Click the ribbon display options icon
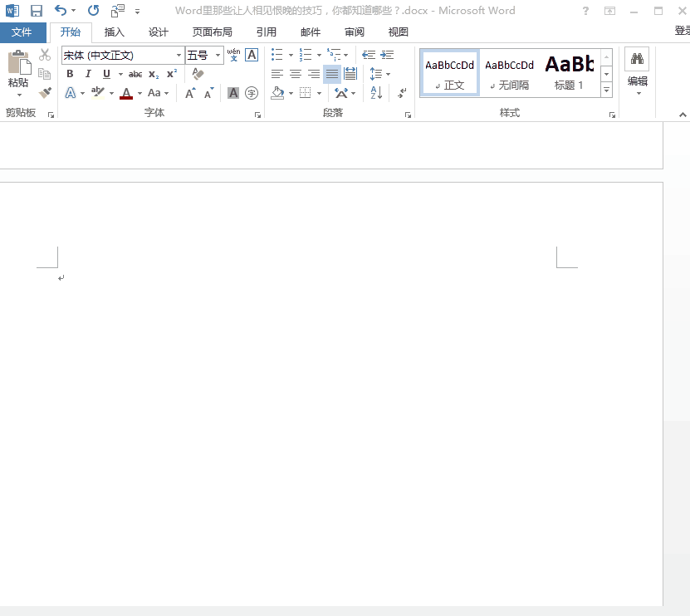The width and height of the screenshot is (690, 616). point(609,11)
